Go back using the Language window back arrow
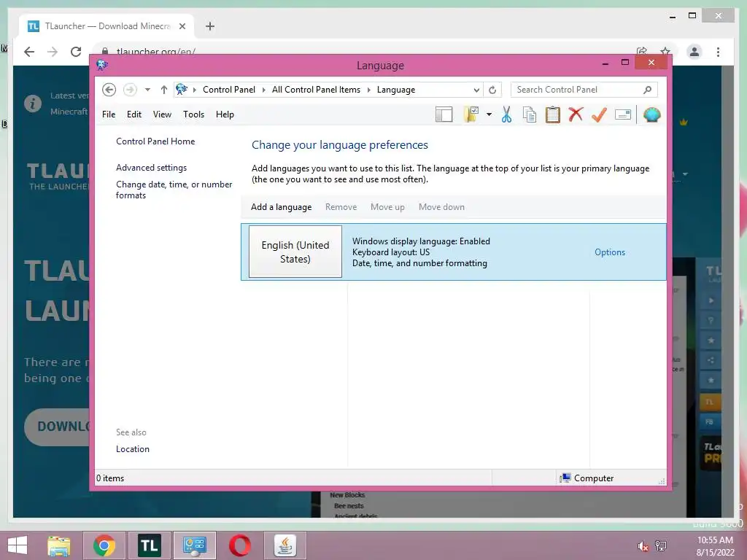The width and height of the screenshot is (747, 560). click(x=109, y=90)
